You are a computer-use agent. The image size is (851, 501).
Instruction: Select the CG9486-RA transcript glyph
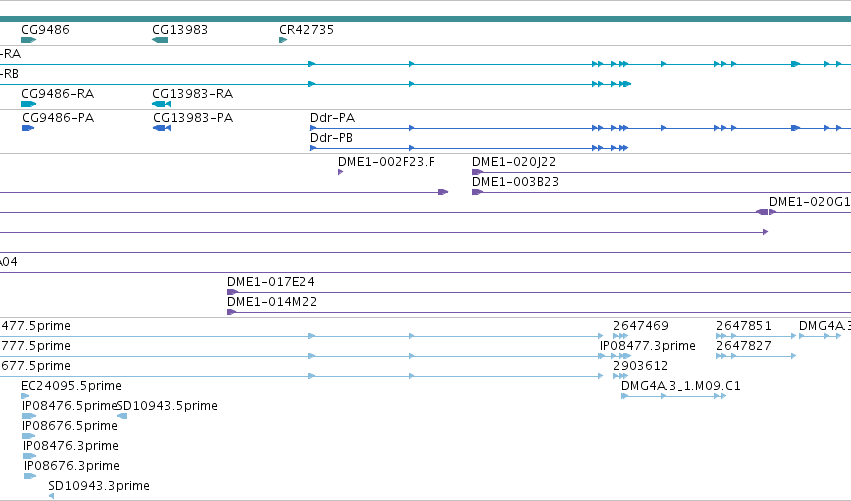coord(28,104)
